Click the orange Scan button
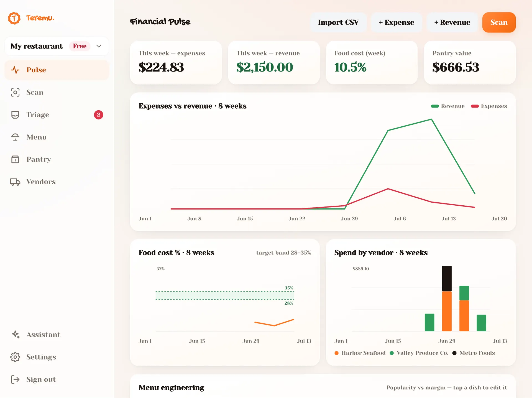 pyautogui.click(x=499, y=22)
